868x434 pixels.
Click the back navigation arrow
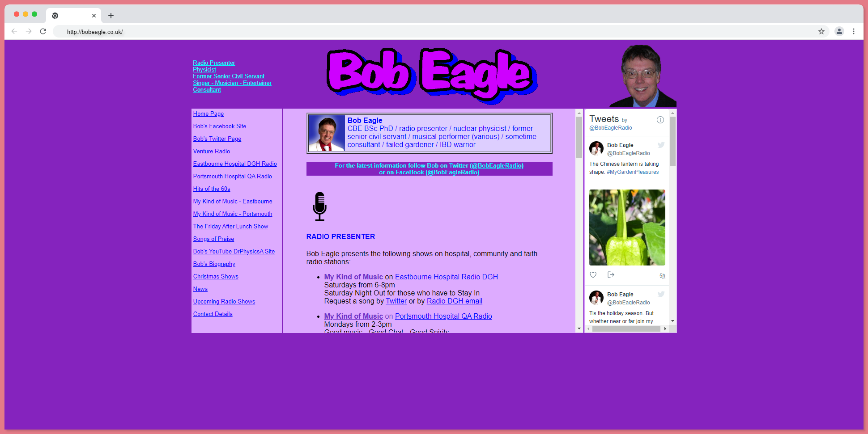tap(14, 31)
